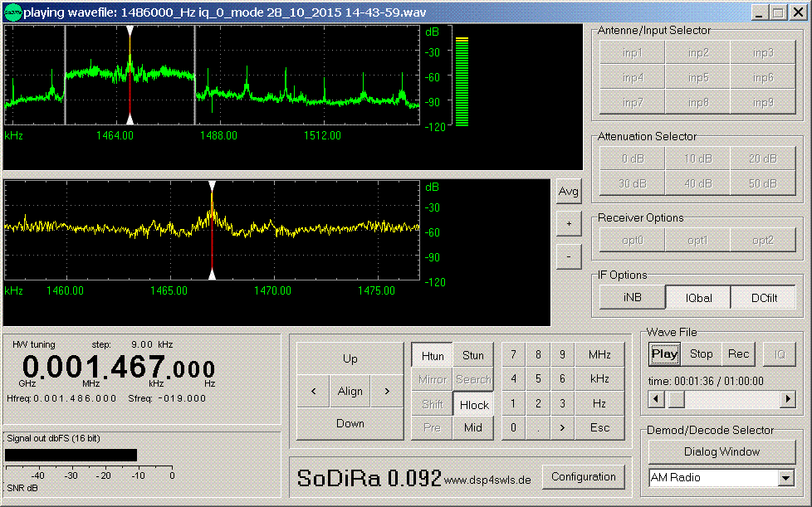Click keypad digit 4
This screenshot has width=812, height=507.
[513, 379]
